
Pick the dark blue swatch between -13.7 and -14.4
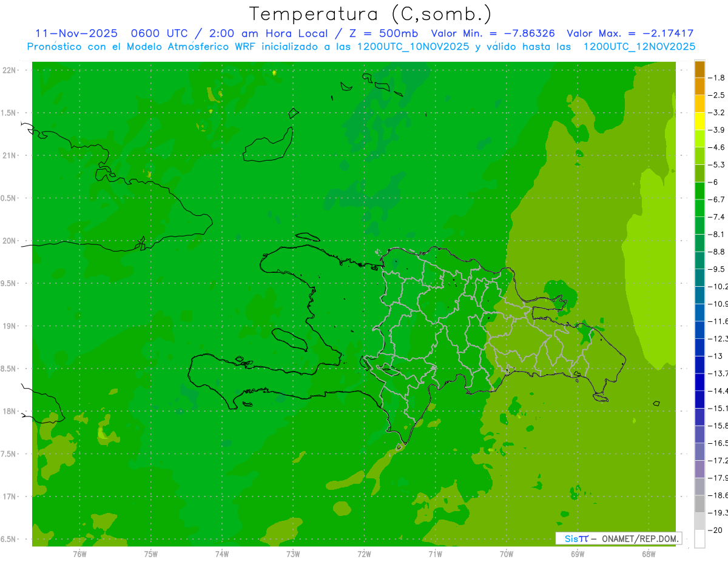pyautogui.click(x=699, y=382)
